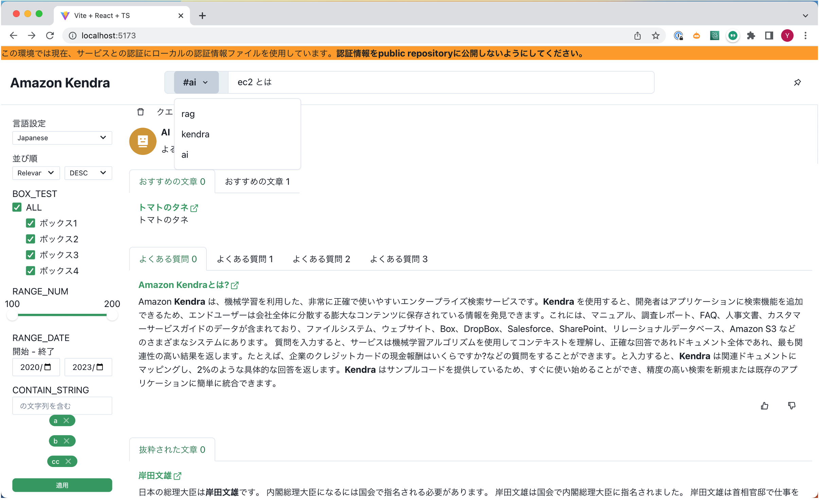Viewport: 819px width, 504px height.
Task: Open external link icon next to トマトのタネ
Action: point(194,208)
